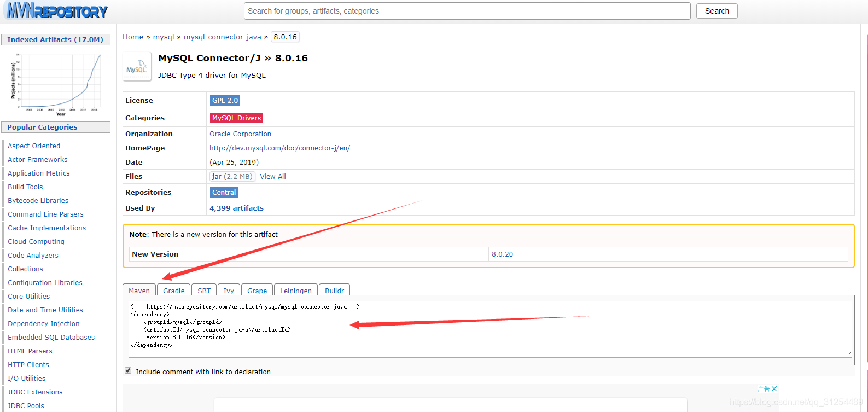Click the Central repository badge
Screen dimensions: 868x412
(224, 193)
